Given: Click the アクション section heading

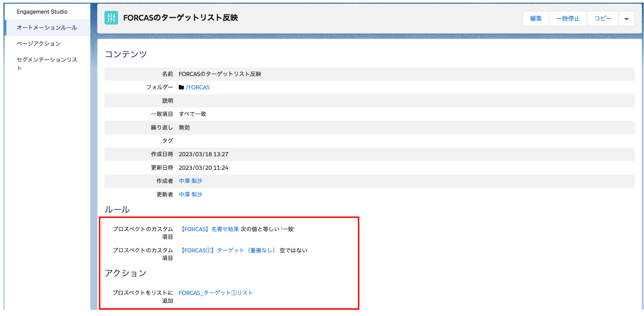Looking at the screenshot, I should pos(126,273).
